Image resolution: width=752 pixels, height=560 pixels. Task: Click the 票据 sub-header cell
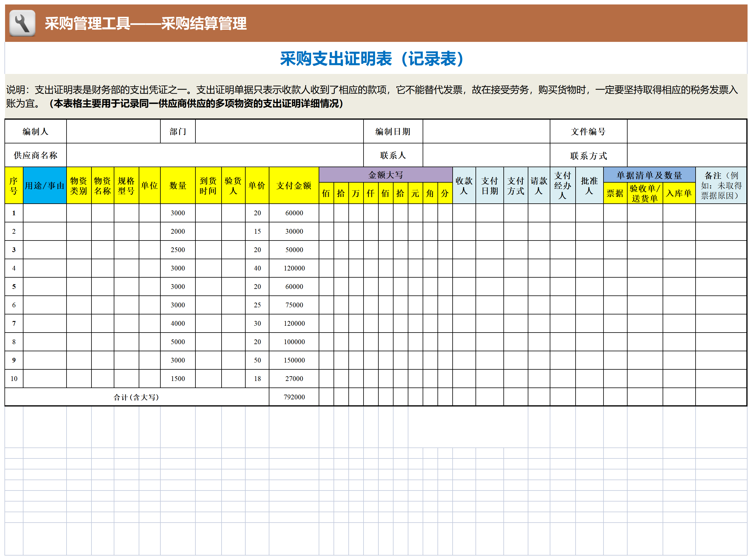[x=615, y=193]
